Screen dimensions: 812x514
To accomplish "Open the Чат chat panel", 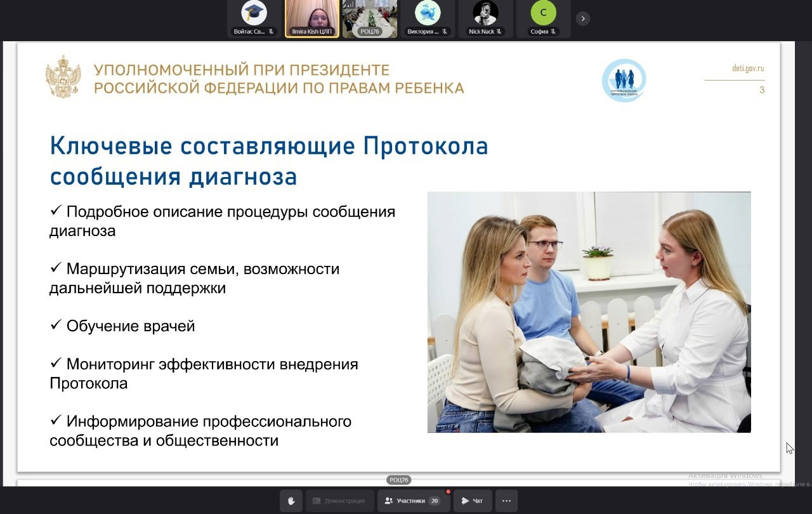I will click(x=472, y=501).
